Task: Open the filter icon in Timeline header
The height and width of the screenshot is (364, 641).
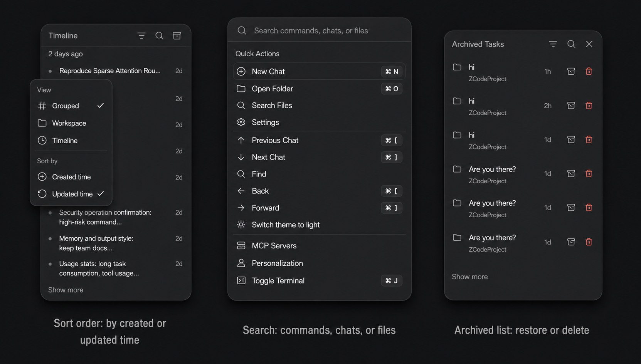Action: point(141,36)
